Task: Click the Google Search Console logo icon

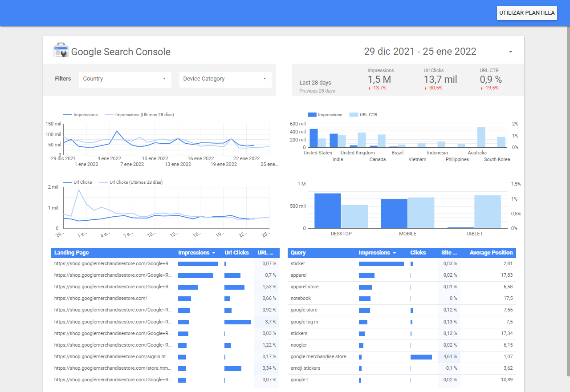Action: tap(61, 50)
